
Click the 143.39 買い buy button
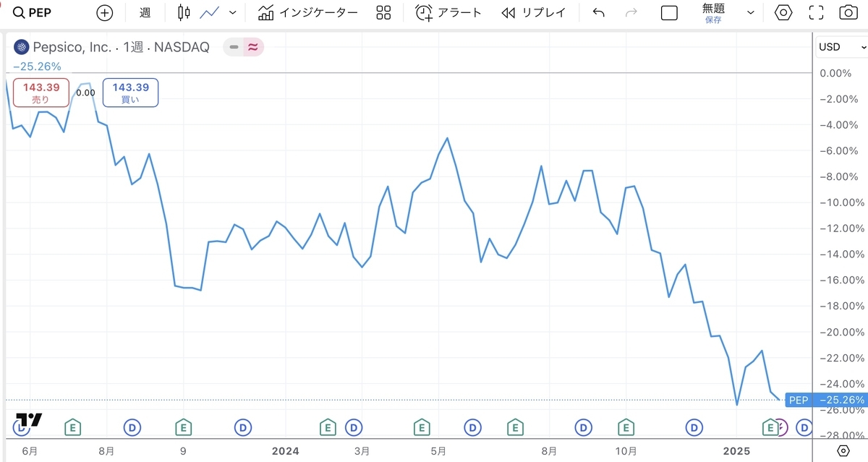tap(131, 93)
